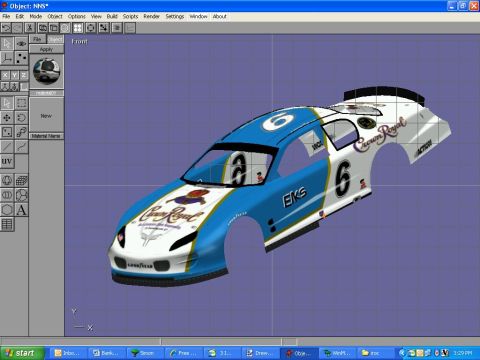This screenshot has width=480, height=360.
Task: Click the Copy icon in the toolbar
Action: pyautogui.click(x=43, y=28)
